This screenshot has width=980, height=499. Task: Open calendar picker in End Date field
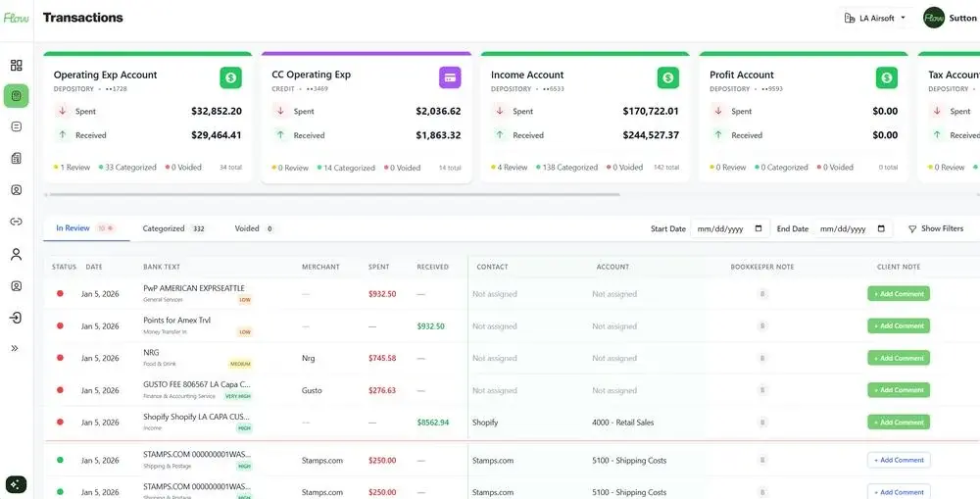[x=881, y=228]
